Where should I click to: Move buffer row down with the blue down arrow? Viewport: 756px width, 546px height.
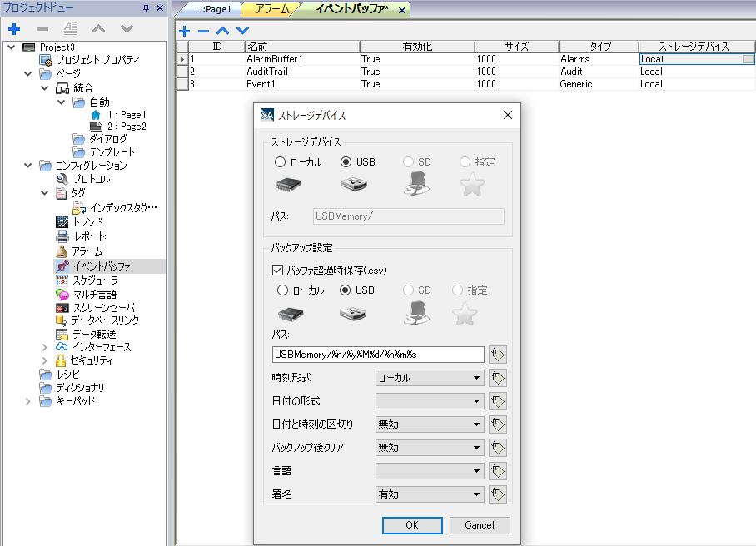pyautogui.click(x=242, y=31)
